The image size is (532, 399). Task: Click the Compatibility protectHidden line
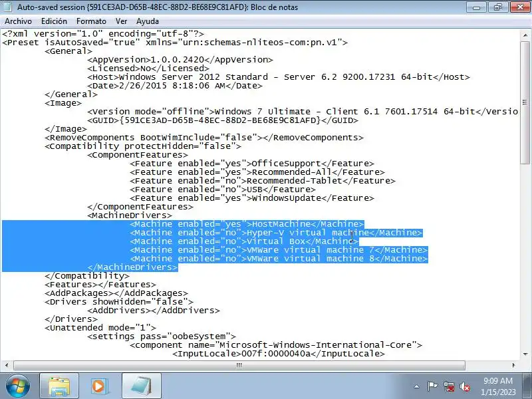tap(143, 146)
